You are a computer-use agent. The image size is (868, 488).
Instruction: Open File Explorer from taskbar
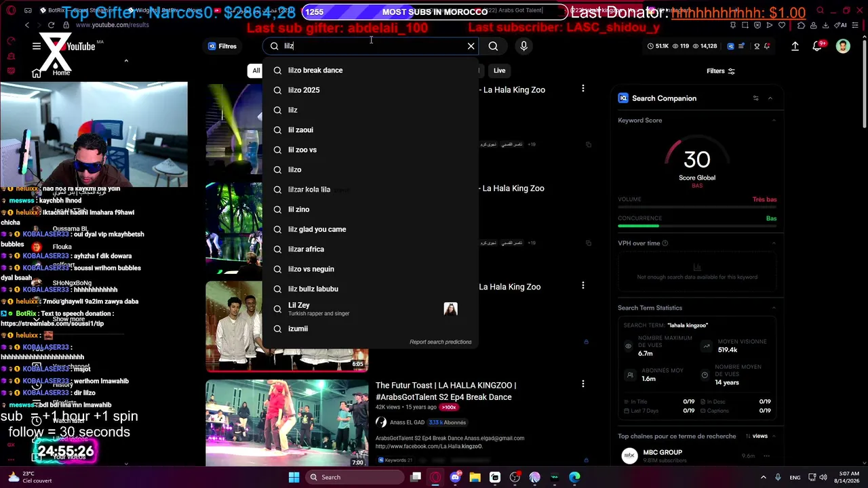tap(475, 477)
